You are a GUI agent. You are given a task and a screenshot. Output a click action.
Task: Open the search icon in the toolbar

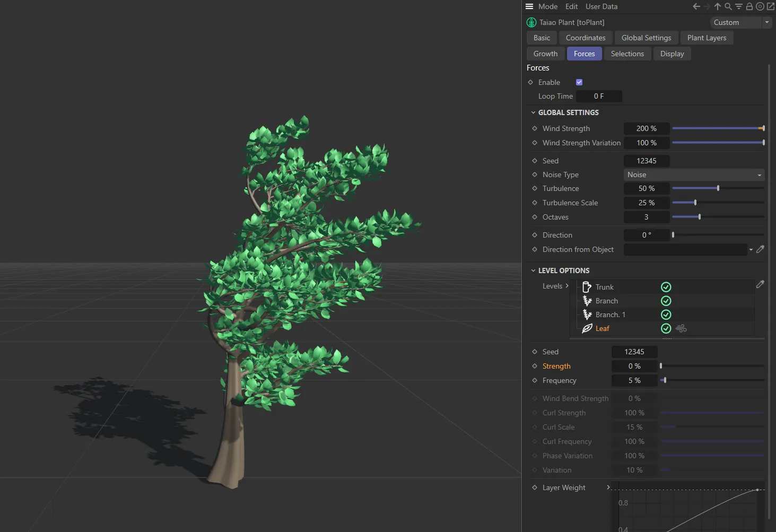pos(727,6)
